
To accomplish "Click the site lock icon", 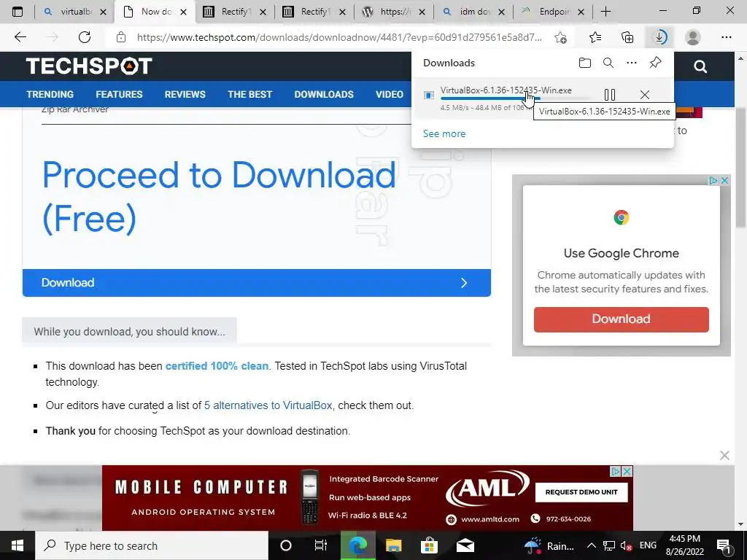I will (x=121, y=37).
